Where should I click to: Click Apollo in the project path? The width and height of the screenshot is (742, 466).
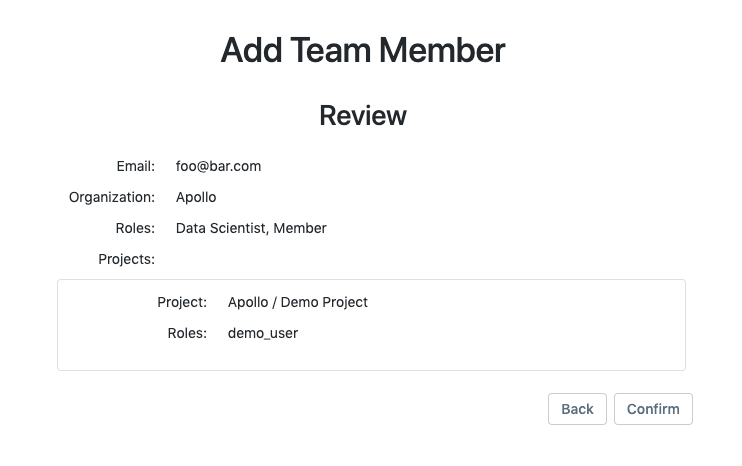(248, 302)
